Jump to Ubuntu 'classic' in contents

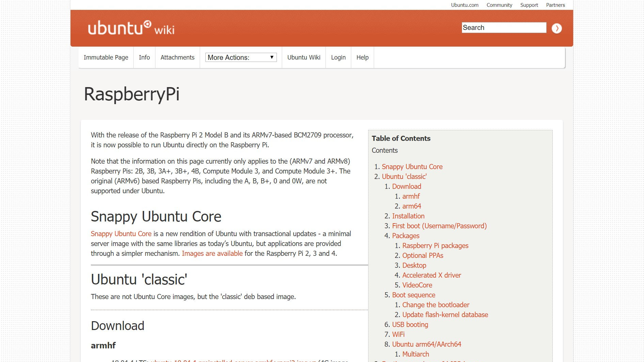[x=404, y=177]
